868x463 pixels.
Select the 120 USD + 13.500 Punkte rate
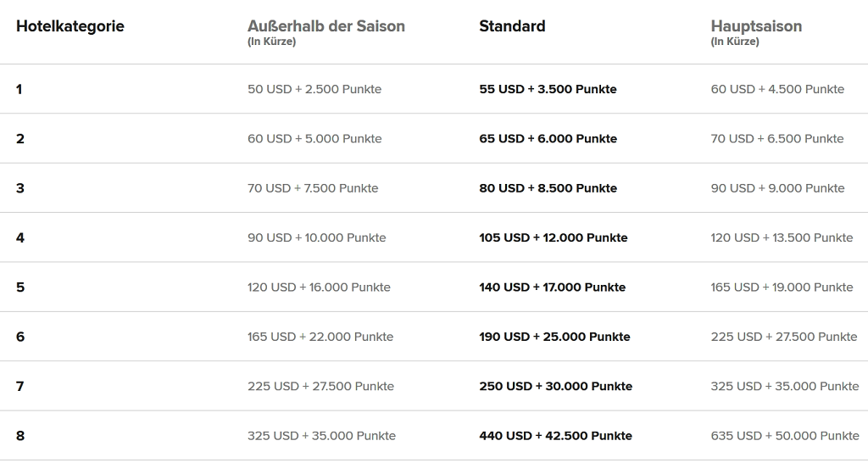782,237
